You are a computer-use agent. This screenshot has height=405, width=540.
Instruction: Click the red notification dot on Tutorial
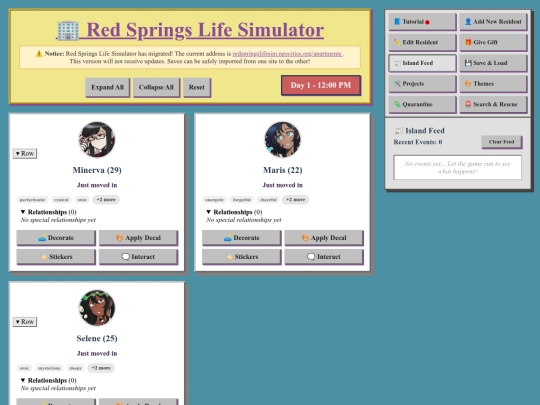pos(427,22)
